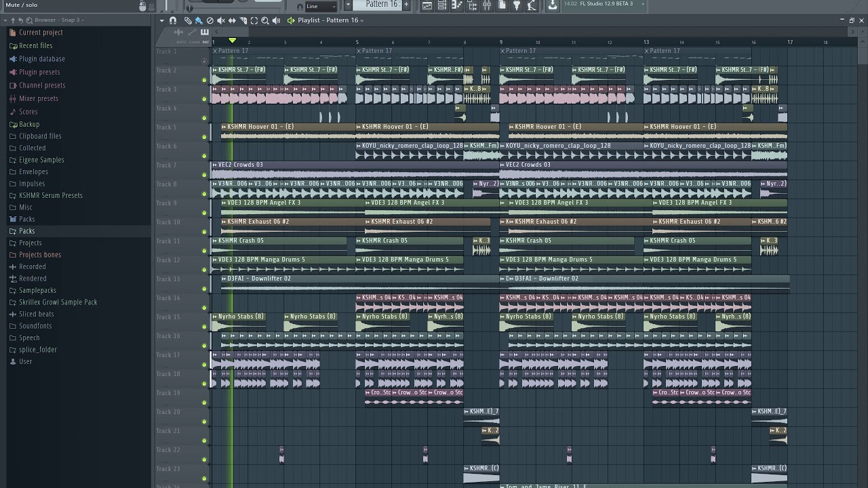Expand the Samplepacks folder
Viewport: 868px width, 488px height.
(x=37, y=290)
